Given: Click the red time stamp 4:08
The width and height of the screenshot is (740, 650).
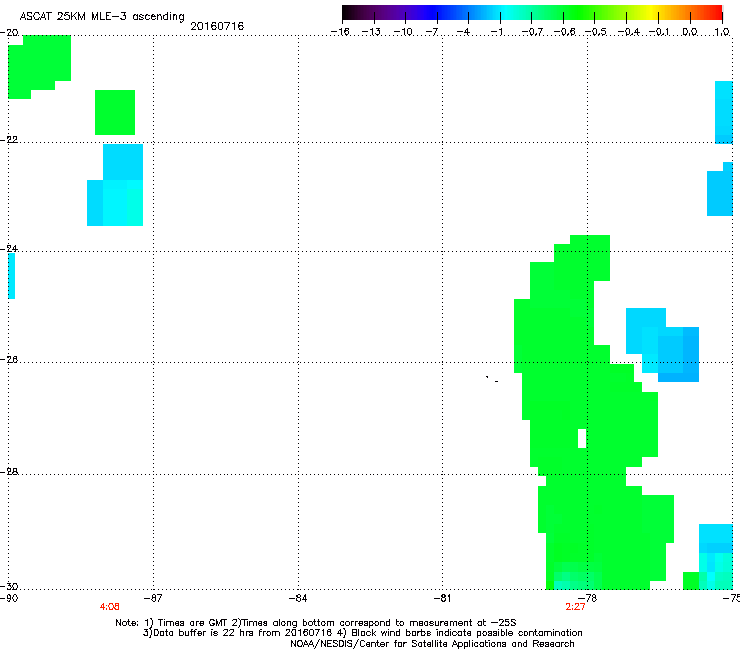Looking at the screenshot, I should click(109, 607).
